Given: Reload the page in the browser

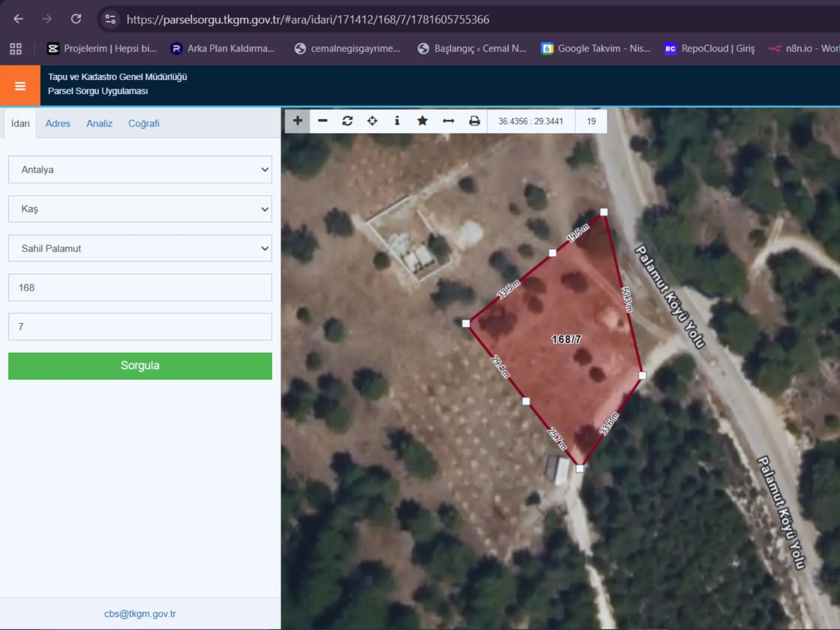Looking at the screenshot, I should click(x=76, y=19).
